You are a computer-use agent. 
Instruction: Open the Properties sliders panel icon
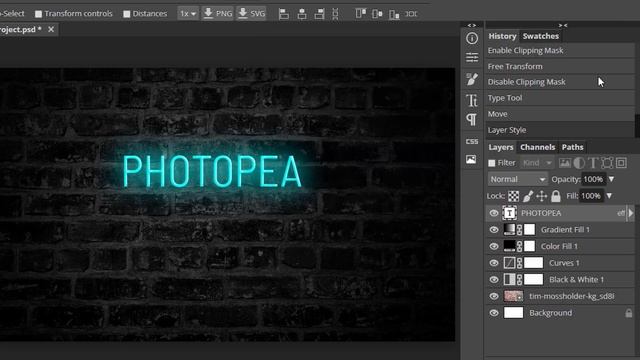472,58
